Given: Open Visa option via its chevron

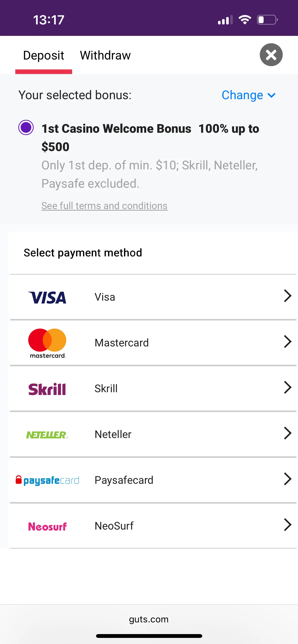Looking at the screenshot, I should (287, 296).
